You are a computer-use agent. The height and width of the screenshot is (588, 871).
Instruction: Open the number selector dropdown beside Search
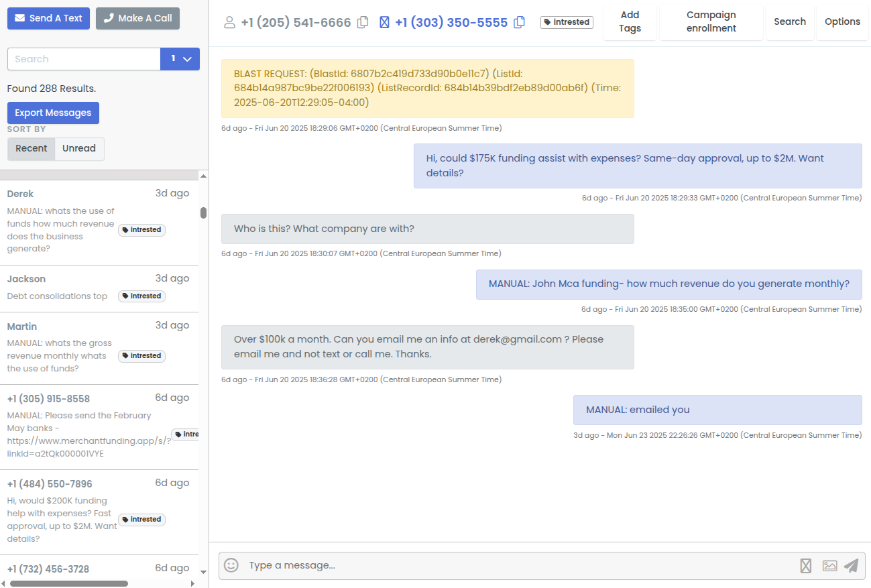180,59
